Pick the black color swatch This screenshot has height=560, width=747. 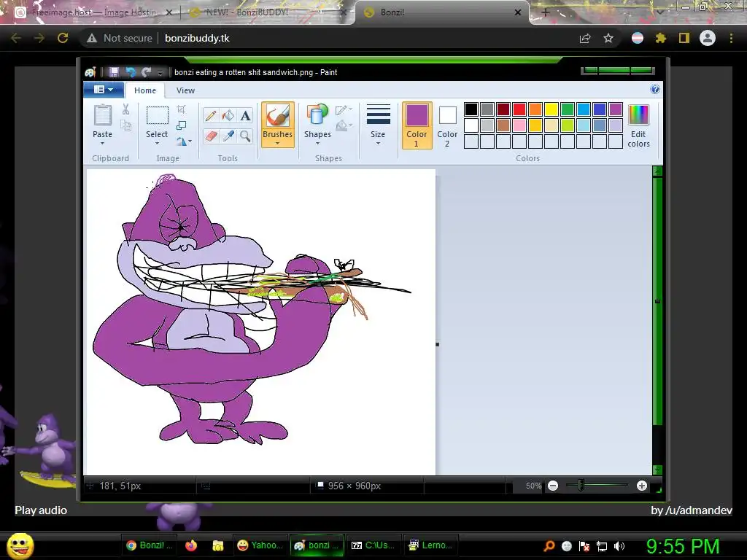point(471,109)
